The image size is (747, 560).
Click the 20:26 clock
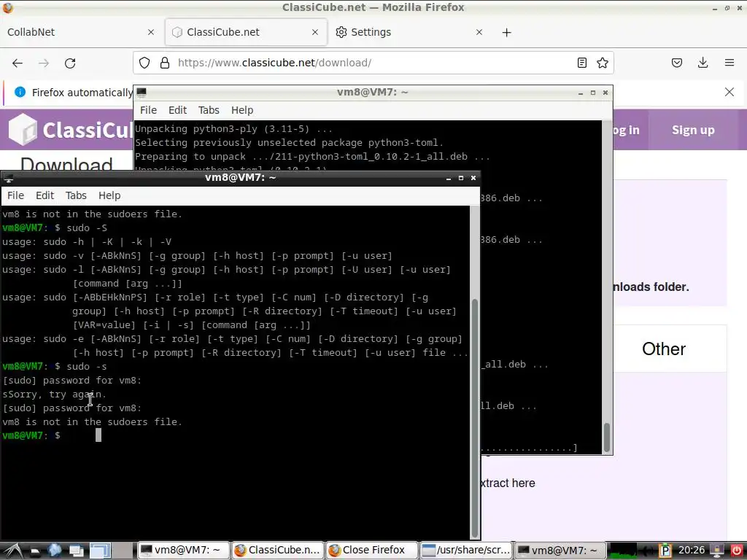(x=692, y=551)
